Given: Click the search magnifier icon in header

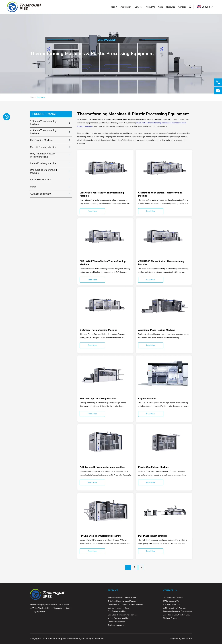Looking at the screenshot, I should click(x=190, y=7).
